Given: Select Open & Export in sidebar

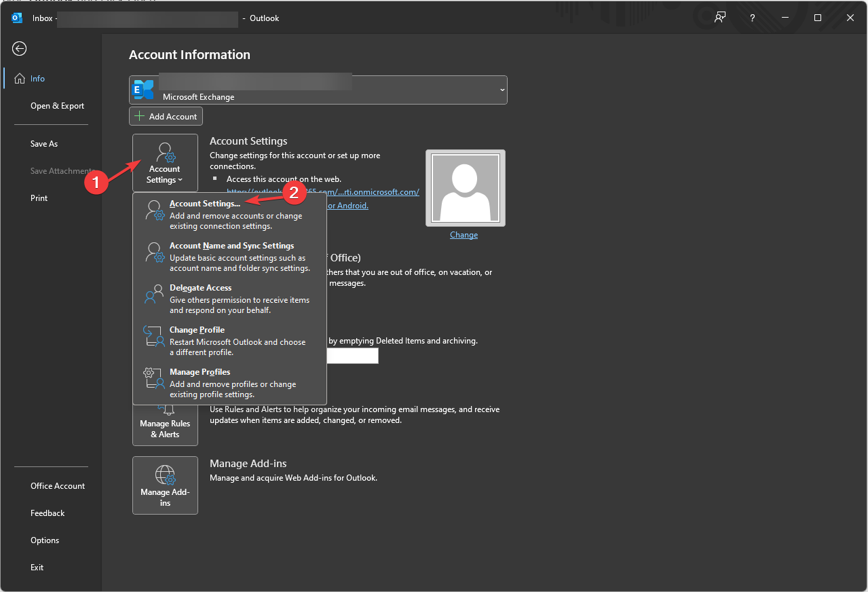Looking at the screenshot, I should click(x=57, y=106).
